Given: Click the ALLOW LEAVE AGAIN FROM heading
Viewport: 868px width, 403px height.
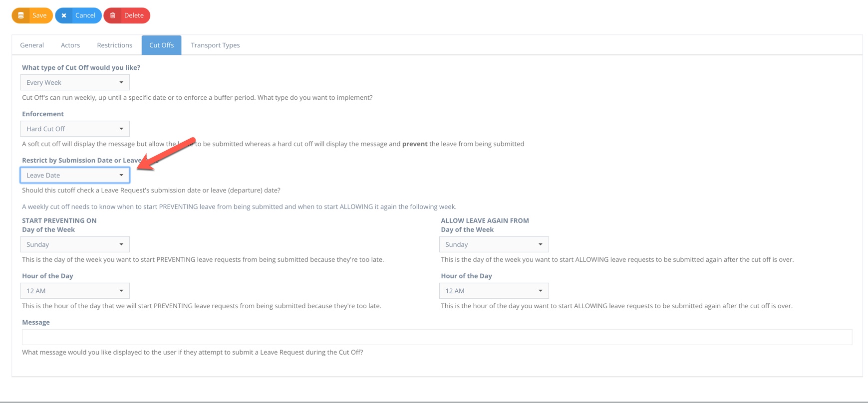Looking at the screenshot, I should tap(485, 220).
